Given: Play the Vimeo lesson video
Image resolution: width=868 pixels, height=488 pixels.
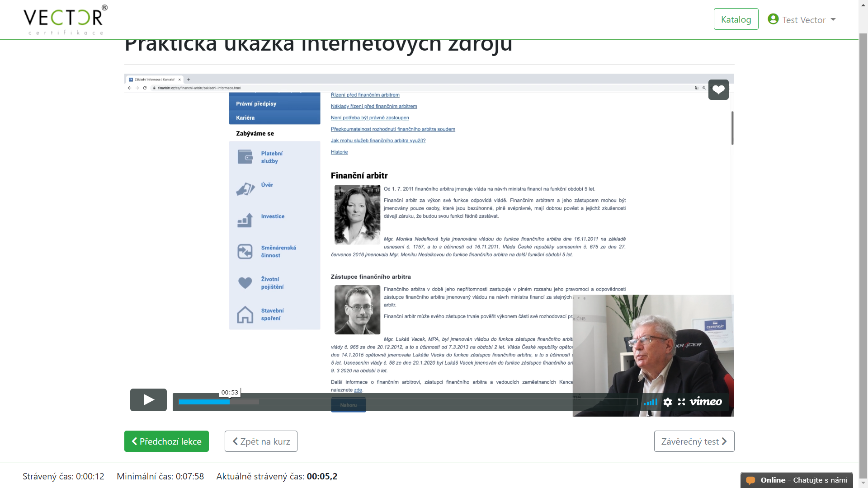Looking at the screenshot, I should pyautogui.click(x=148, y=400).
